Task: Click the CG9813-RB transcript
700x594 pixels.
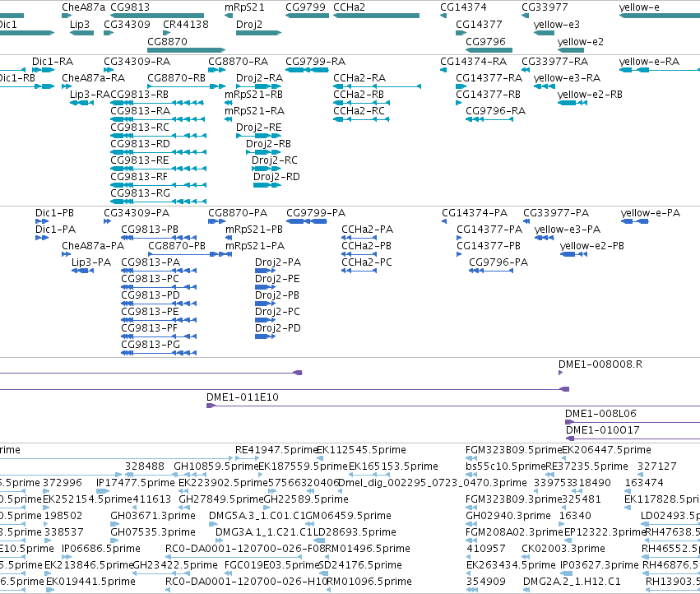Action: pyautogui.click(x=157, y=103)
